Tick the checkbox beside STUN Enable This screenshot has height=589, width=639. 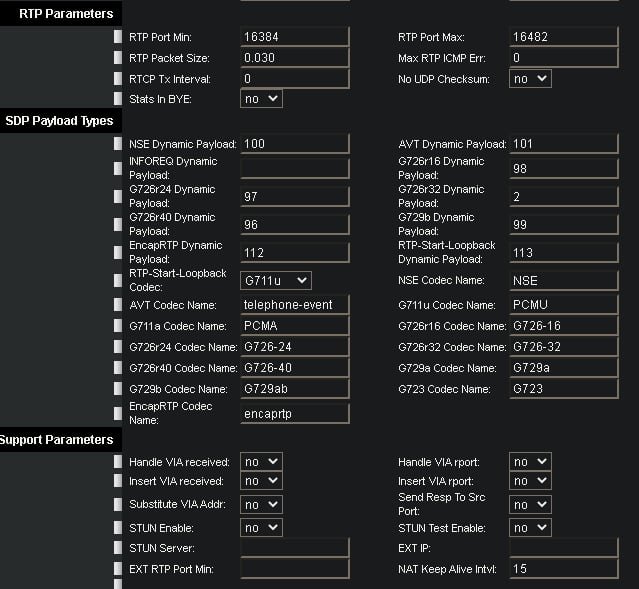(x=117, y=527)
